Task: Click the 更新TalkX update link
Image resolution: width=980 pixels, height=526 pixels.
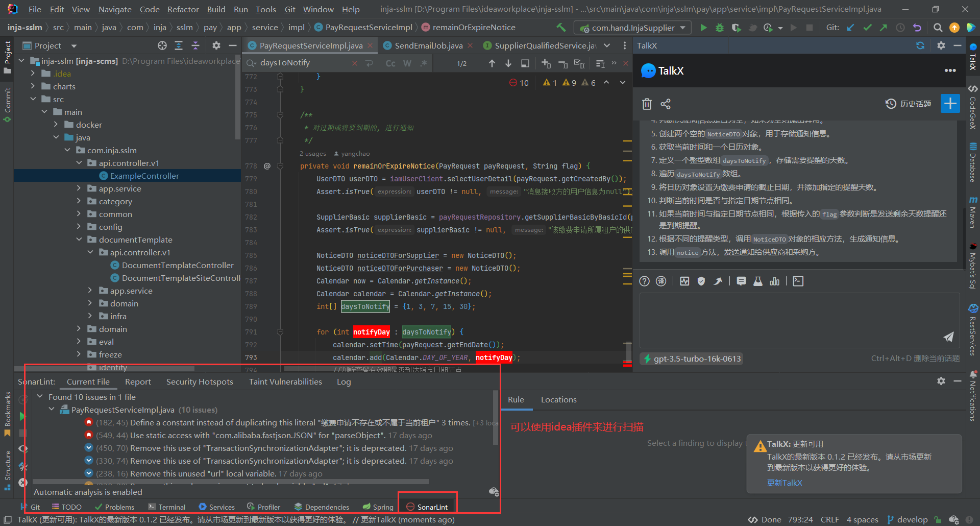Action: coord(785,483)
